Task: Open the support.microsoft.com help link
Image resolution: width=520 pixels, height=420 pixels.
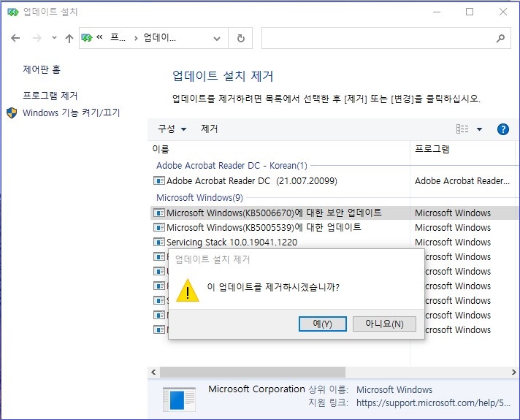Action: [x=433, y=402]
